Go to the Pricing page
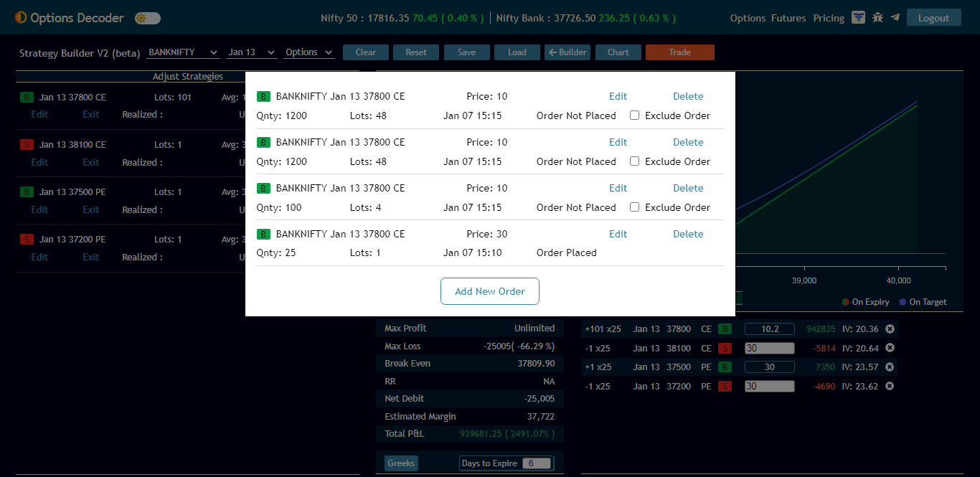980x477 pixels. tap(829, 18)
